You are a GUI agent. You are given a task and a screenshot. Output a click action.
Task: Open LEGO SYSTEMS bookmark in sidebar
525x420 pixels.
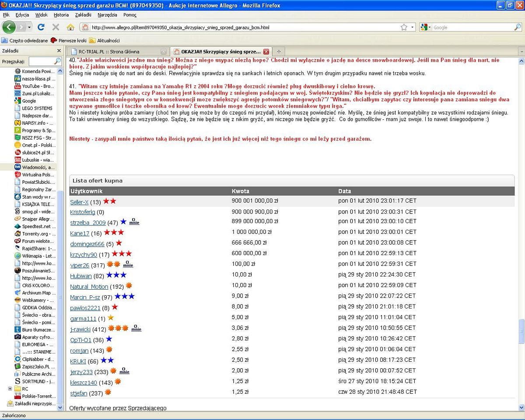pos(33,108)
